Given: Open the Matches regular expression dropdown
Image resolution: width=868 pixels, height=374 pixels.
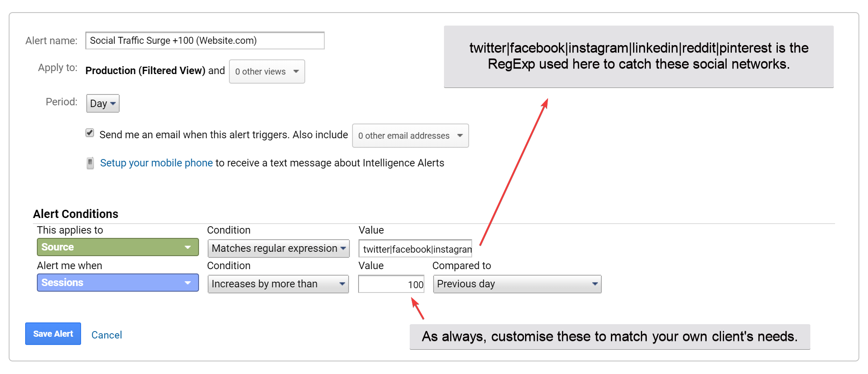Looking at the screenshot, I should point(279,248).
